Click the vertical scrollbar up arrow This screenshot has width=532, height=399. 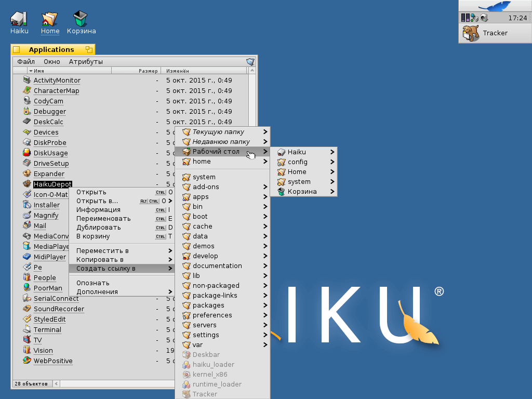(x=252, y=71)
